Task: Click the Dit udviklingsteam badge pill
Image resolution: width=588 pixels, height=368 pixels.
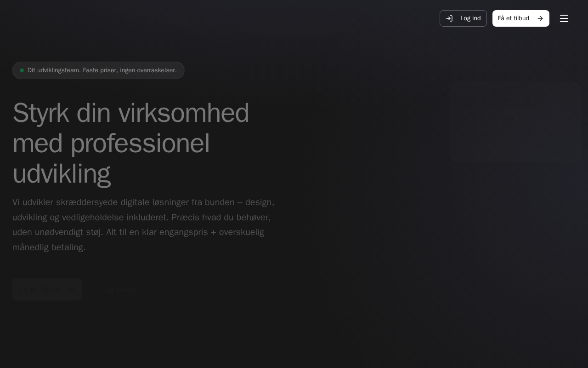Action: point(98,70)
